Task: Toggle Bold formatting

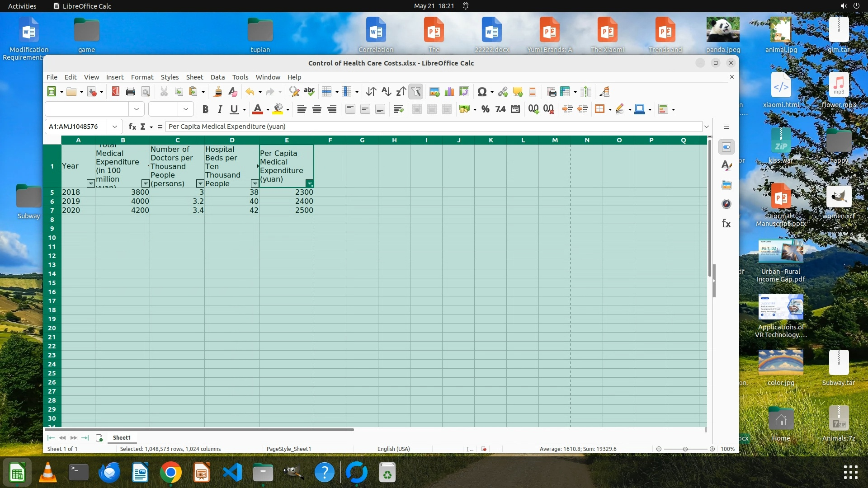Action: point(205,109)
